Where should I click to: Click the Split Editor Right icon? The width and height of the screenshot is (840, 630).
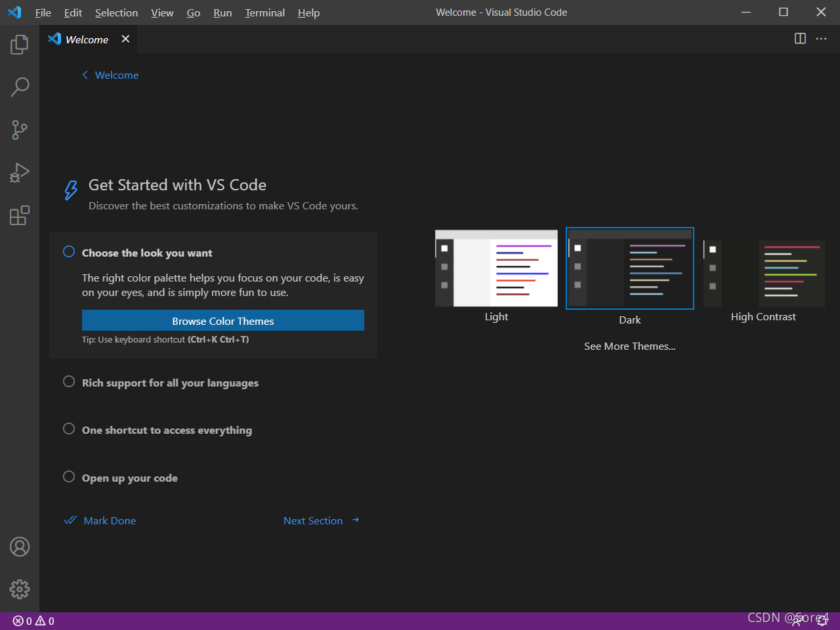[800, 39]
